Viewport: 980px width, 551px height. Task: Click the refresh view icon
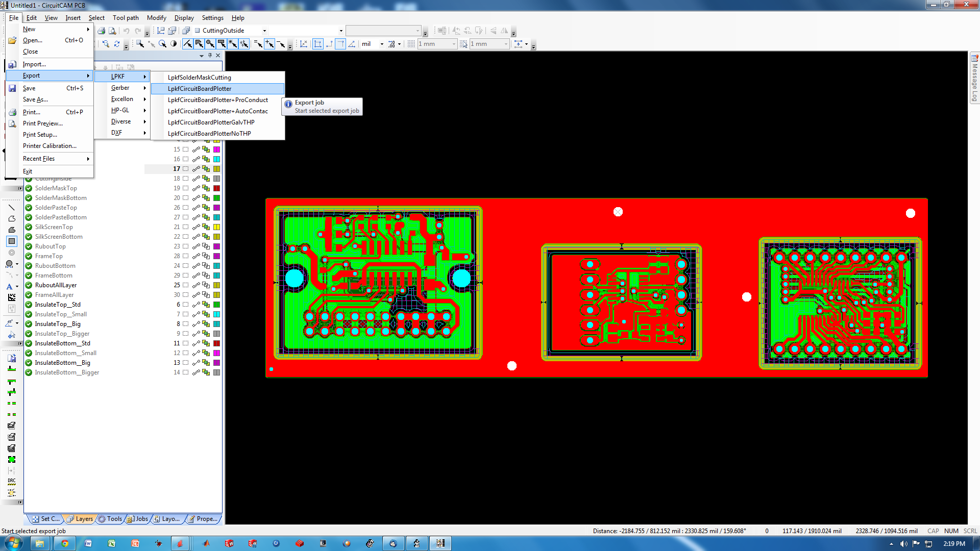coord(117,44)
